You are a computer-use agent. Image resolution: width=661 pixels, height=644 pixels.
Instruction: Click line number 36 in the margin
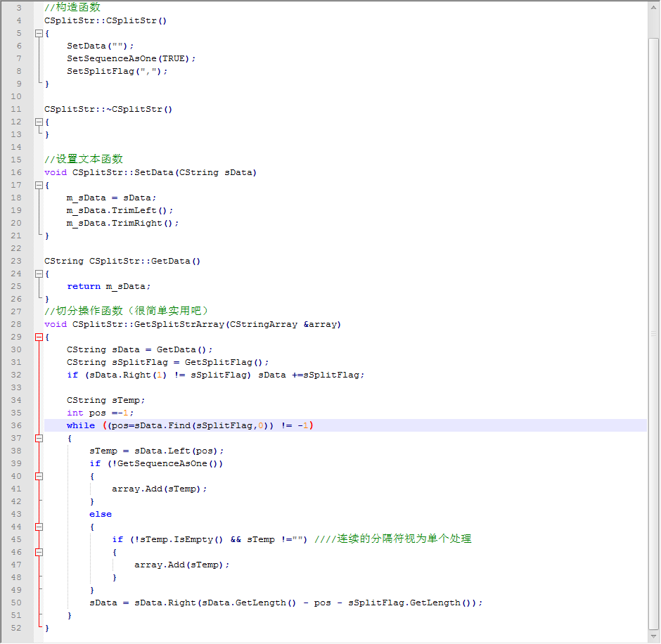pos(16,425)
